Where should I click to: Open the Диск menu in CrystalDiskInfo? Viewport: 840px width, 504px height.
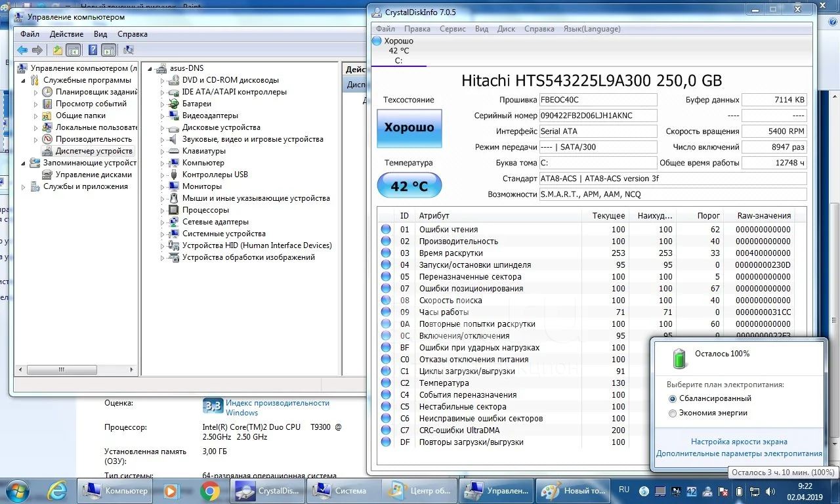[x=506, y=29]
